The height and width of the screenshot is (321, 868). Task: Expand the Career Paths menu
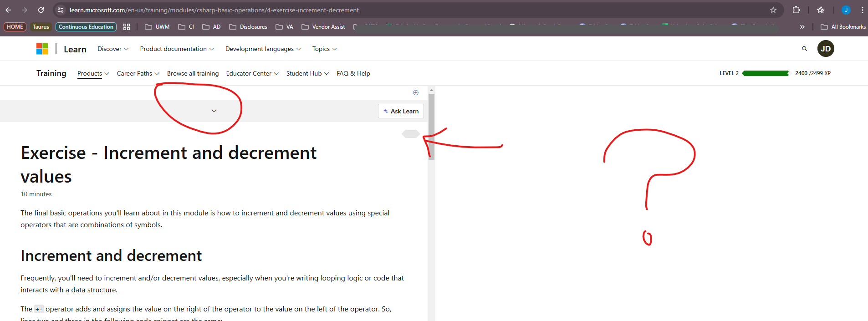coord(138,73)
